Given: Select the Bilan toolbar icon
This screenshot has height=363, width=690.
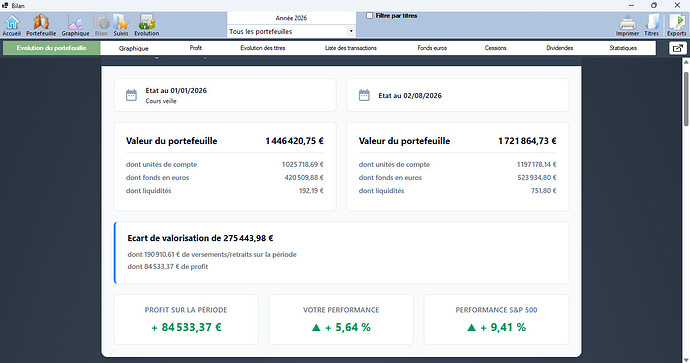Looking at the screenshot, I should (101, 25).
